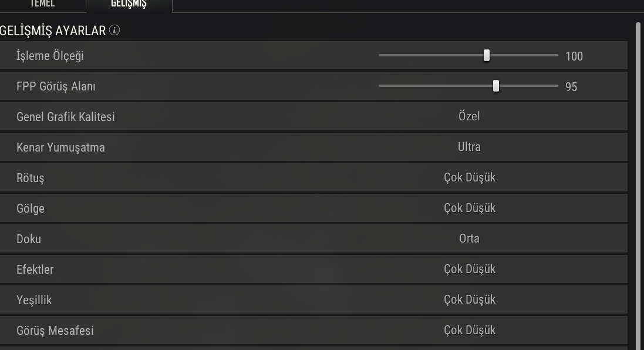Click the info icon beside Gelişmiş Ayarlar

(x=114, y=31)
